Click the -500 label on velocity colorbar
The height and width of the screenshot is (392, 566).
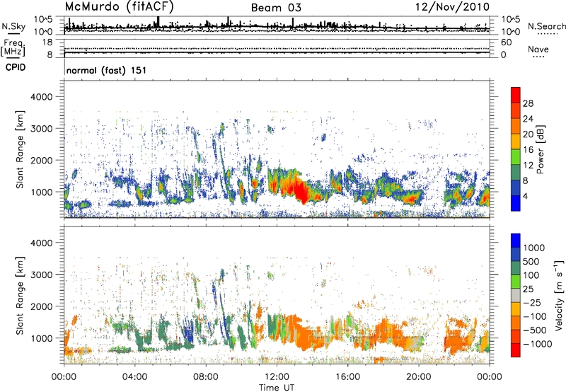(x=534, y=330)
